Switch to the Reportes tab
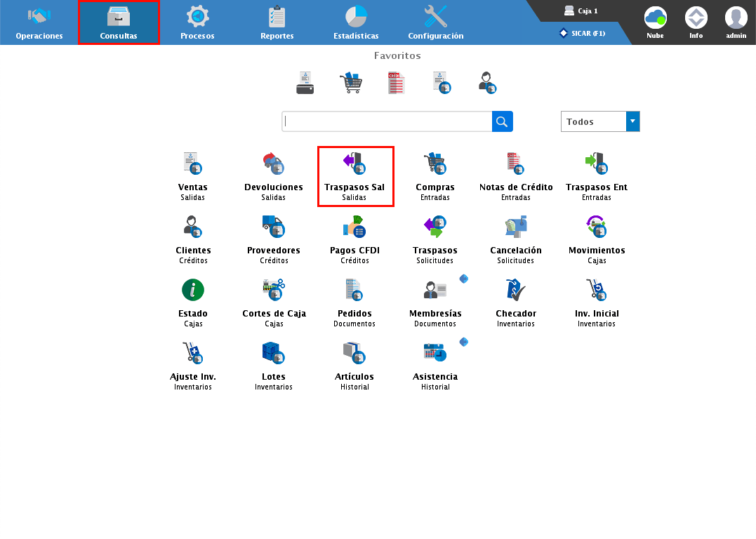Image resolution: width=756 pixels, height=539 pixels. 277,22
